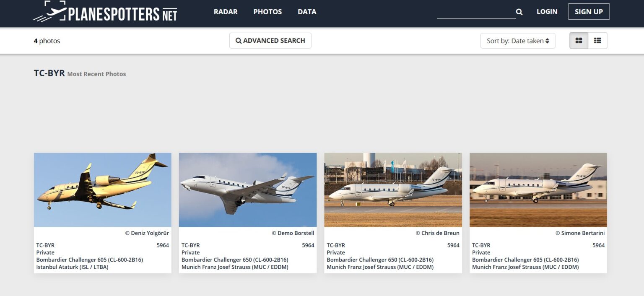
Task: Click Istanbul Ataturk (ISL / LTBA) link
Action: pyautogui.click(x=72, y=267)
